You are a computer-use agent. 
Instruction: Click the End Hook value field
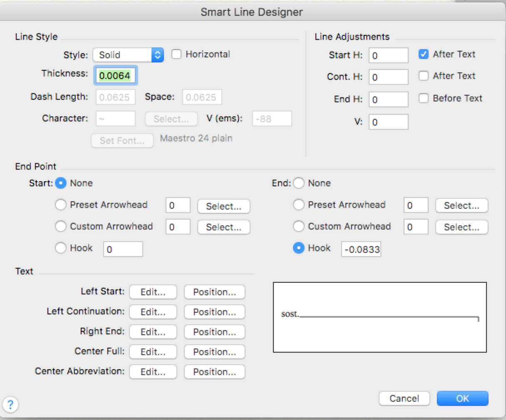[361, 250]
